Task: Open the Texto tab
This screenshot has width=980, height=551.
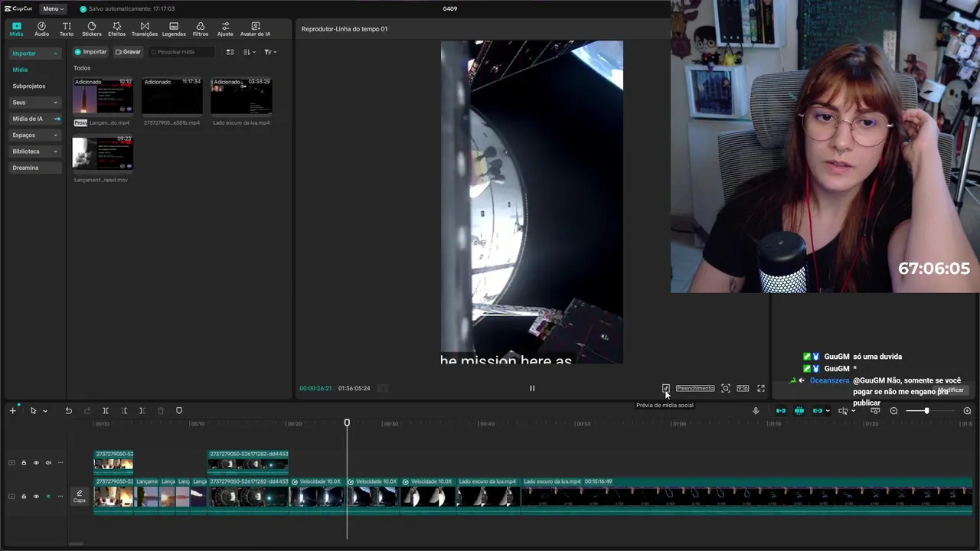Action: tap(67, 29)
